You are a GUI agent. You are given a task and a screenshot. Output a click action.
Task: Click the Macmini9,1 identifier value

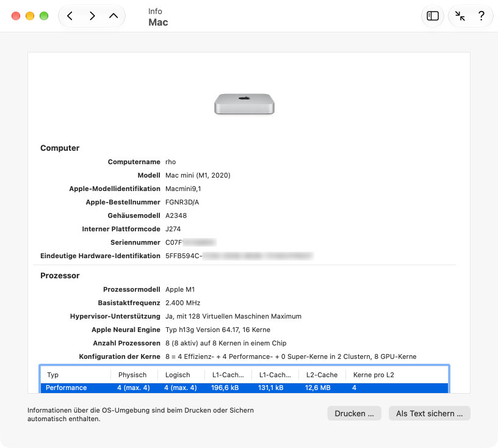point(183,189)
